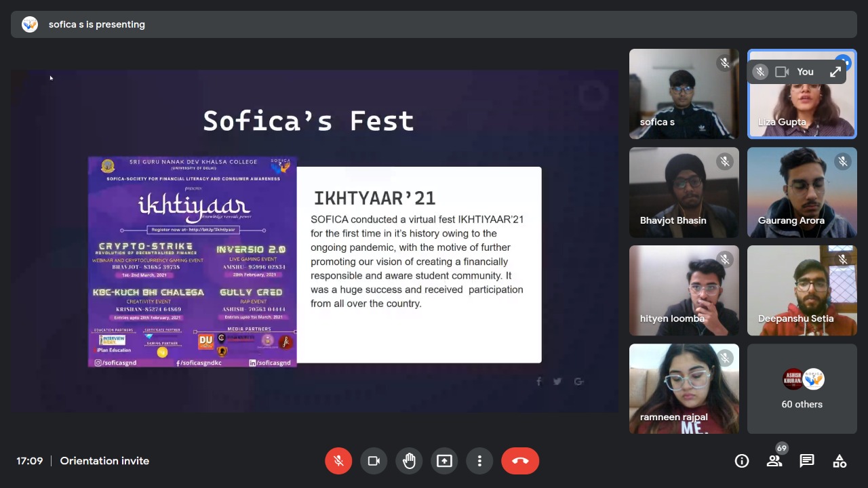Screen dimensions: 868x488
Task: Open the three-dot more options menu
Action: 479,461
